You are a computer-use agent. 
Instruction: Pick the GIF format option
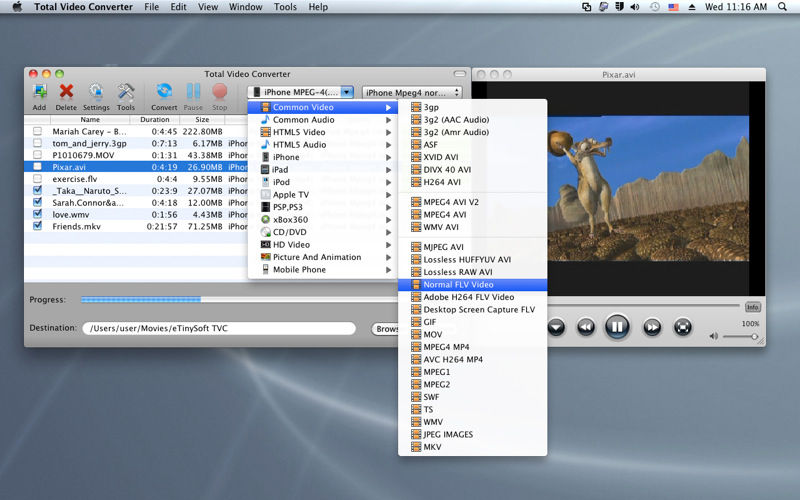[472, 322]
